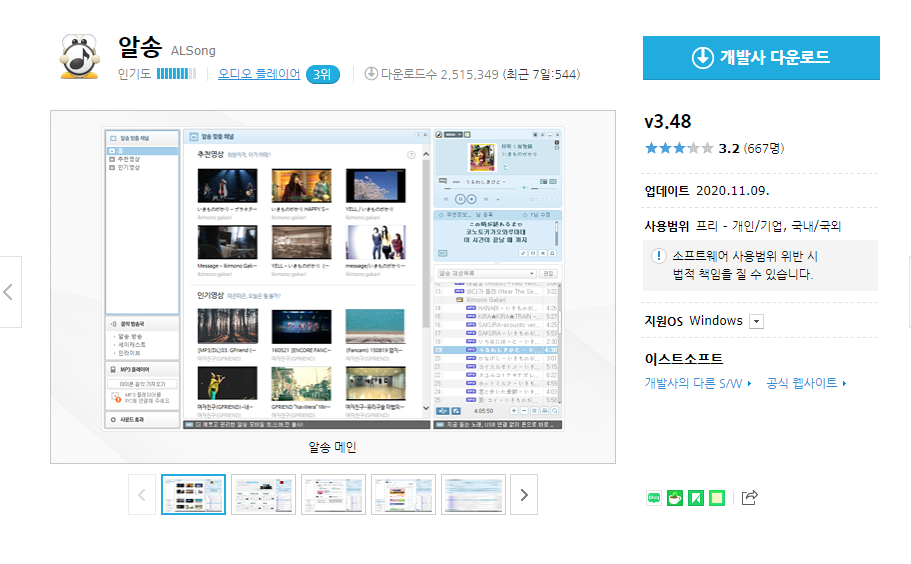Click the ALSong penguin app icon
This screenshot has height=564, width=911.
point(80,57)
